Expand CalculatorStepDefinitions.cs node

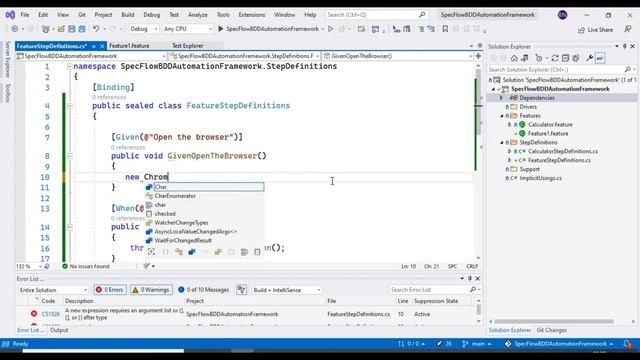click(x=509, y=151)
